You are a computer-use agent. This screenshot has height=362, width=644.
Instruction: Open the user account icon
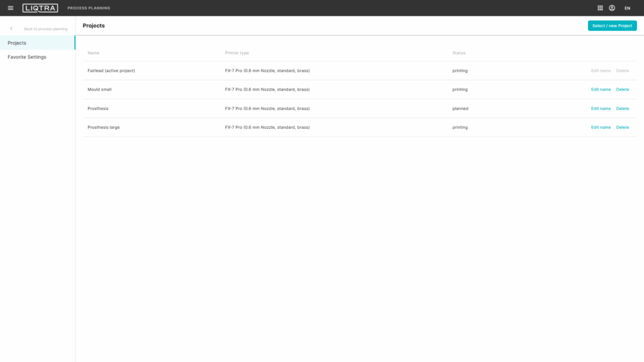[x=612, y=8]
